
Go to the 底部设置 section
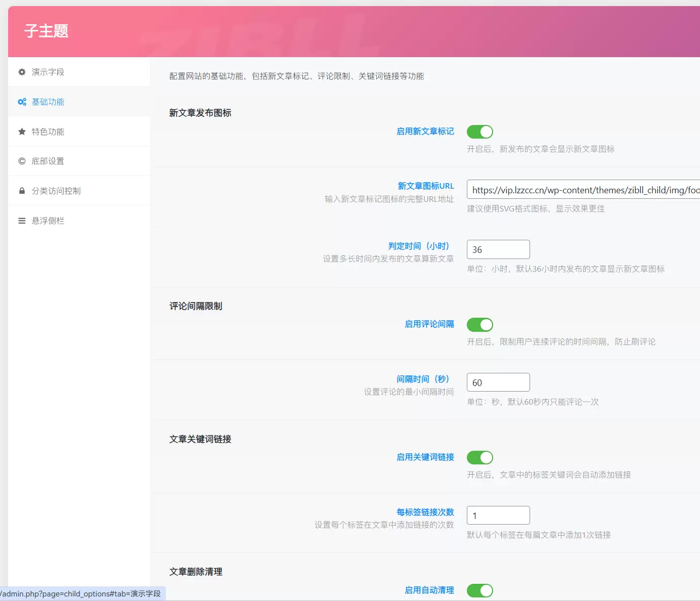point(79,161)
